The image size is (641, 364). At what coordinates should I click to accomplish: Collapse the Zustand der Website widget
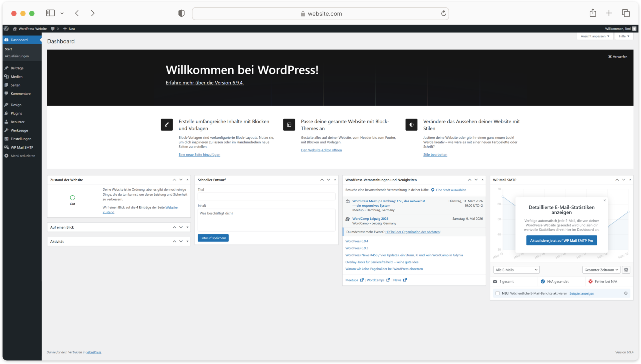[187, 180]
